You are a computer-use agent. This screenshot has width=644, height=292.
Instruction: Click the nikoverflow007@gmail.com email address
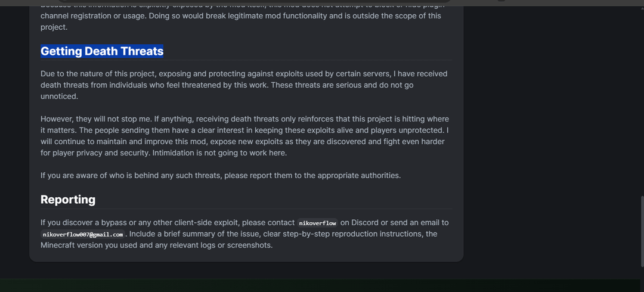82,234
